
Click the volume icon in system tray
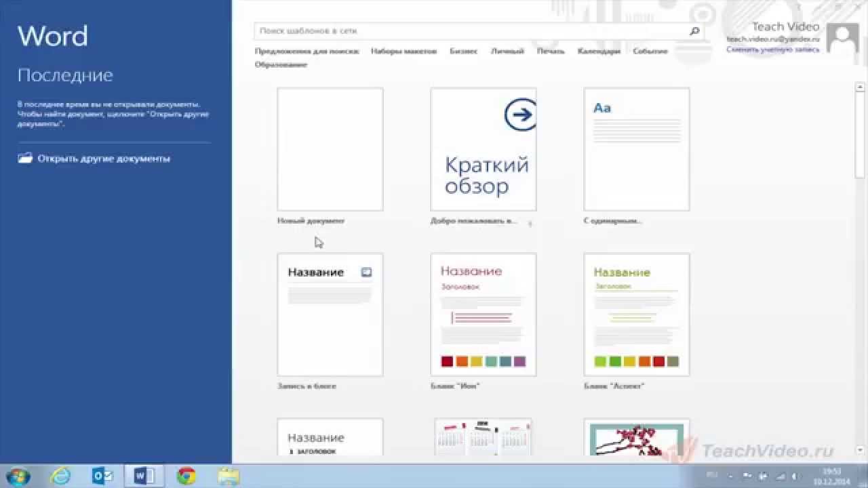(x=794, y=476)
